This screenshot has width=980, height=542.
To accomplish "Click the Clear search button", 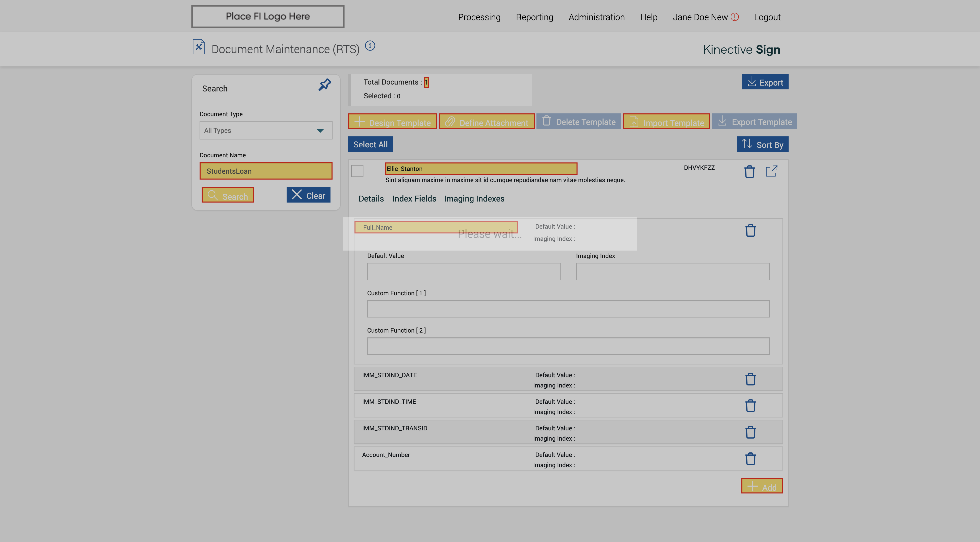I will 308,195.
